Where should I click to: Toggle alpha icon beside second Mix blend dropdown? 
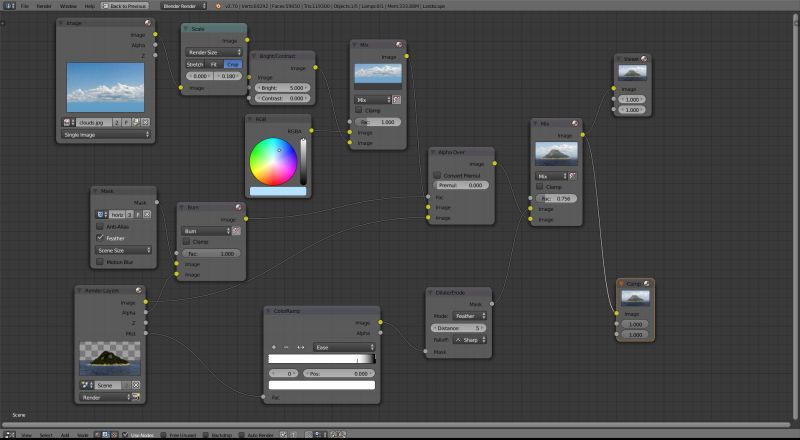pyautogui.click(x=572, y=176)
